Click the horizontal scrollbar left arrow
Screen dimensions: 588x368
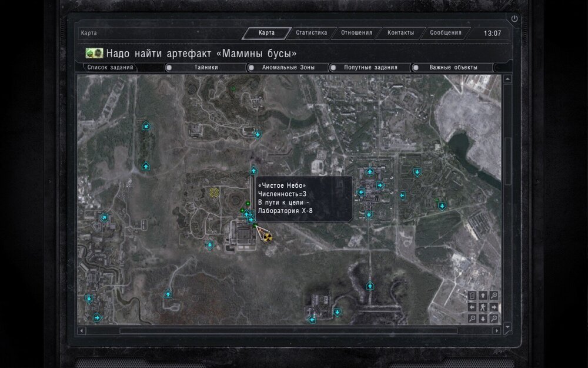coord(81,331)
